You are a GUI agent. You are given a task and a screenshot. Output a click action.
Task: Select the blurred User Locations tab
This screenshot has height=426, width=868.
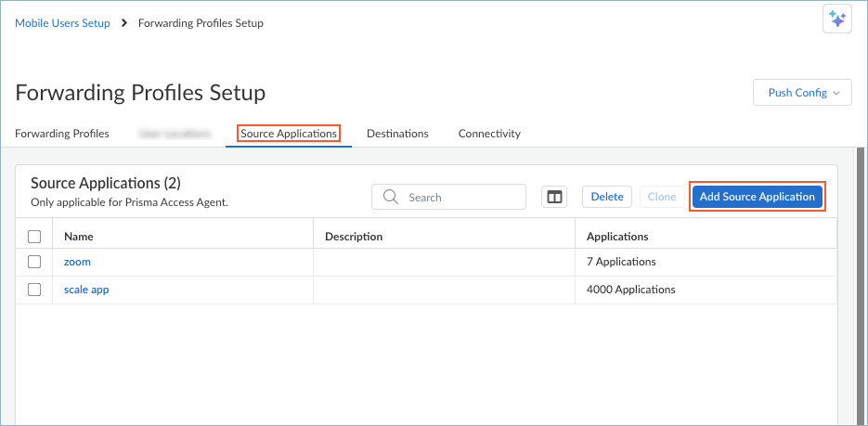[175, 134]
